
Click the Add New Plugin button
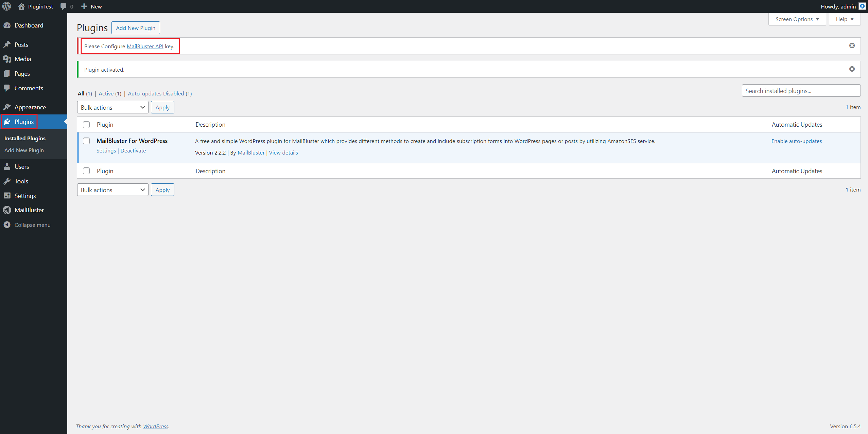pyautogui.click(x=136, y=28)
